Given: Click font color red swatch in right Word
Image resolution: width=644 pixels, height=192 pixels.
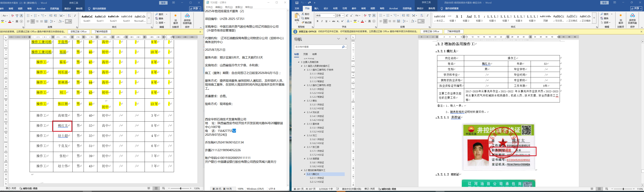Looking at the screenshot, I should tap(362, 21).
